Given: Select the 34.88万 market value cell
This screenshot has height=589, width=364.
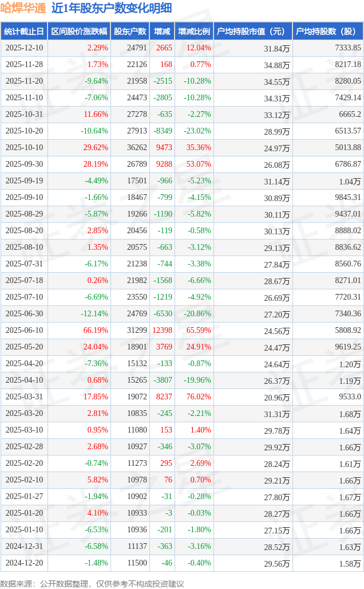Looking at the screenshot, I should click(277, 65).
